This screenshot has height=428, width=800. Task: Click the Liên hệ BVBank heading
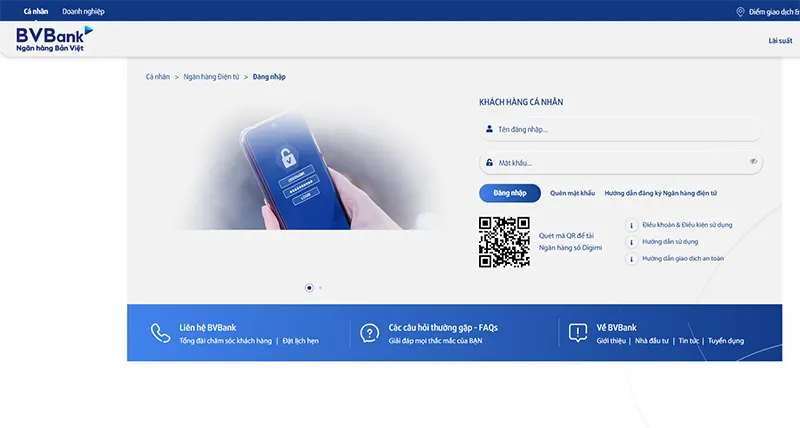pos(208,328)
